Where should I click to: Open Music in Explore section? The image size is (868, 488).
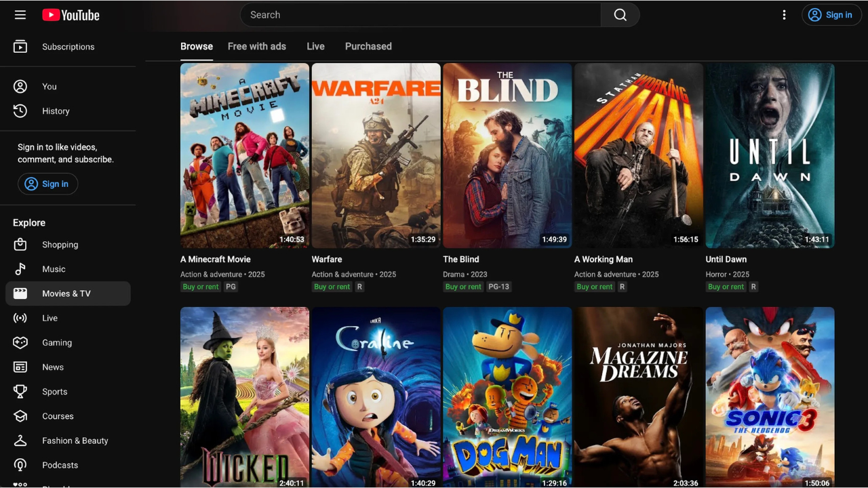(x=68, y=269)
